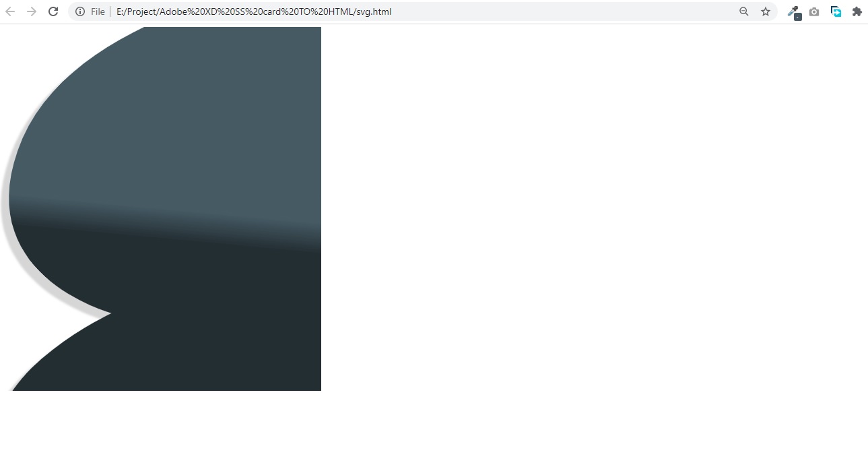Viewport: 868px width, 467px height.
Task: Reload the svg.html page
Action: coord(53,11)
